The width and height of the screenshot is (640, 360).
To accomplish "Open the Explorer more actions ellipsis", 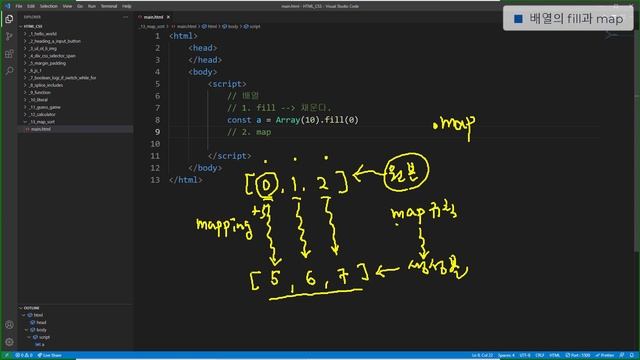I will coord(125,17).
